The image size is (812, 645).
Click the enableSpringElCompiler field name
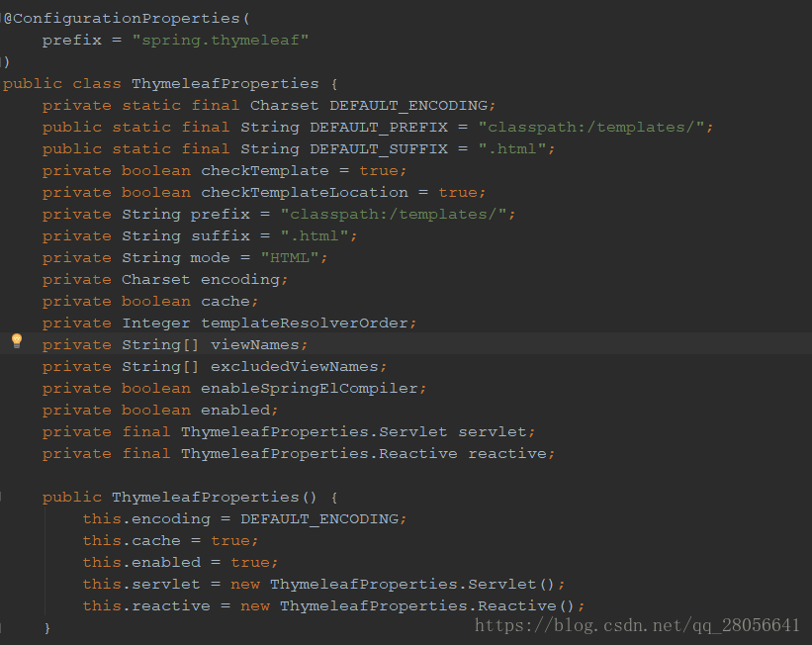(310, 389)
